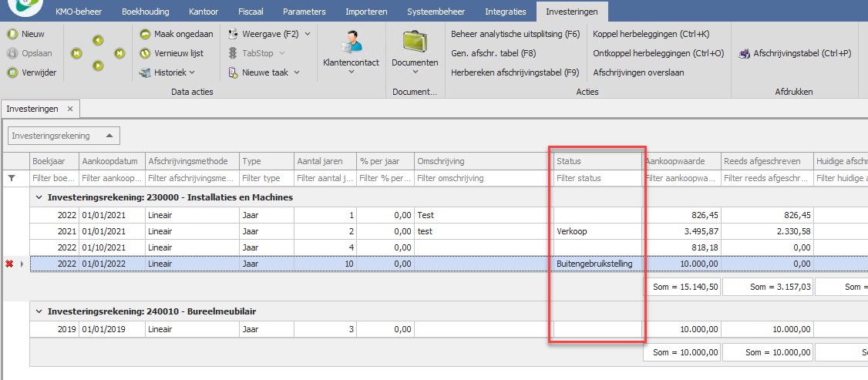
Task: Switch to the Boekhouding ribbon tab
Action: (x=145, y=12)
